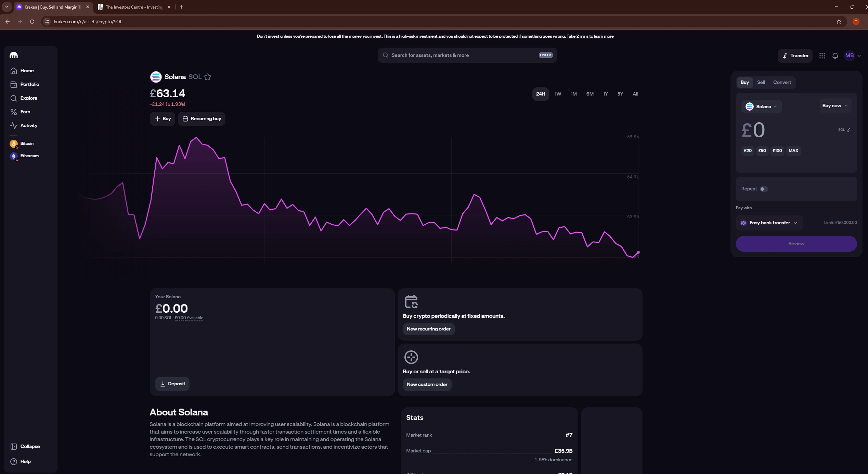Click the Kraken logo in the sidebar
Image resolution: width=868 pixels, height=474 pixels.
pos(14,55)
